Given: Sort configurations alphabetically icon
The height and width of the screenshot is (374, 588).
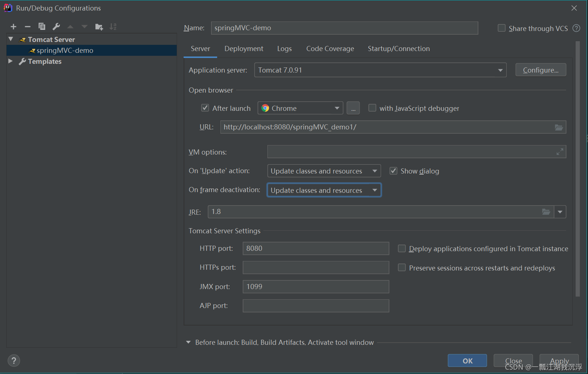Looking at the screenshot, I should (x=113, y=27).
